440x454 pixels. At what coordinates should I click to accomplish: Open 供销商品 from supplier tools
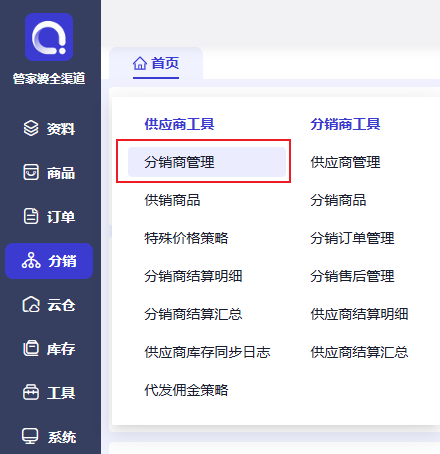point(172,200)
